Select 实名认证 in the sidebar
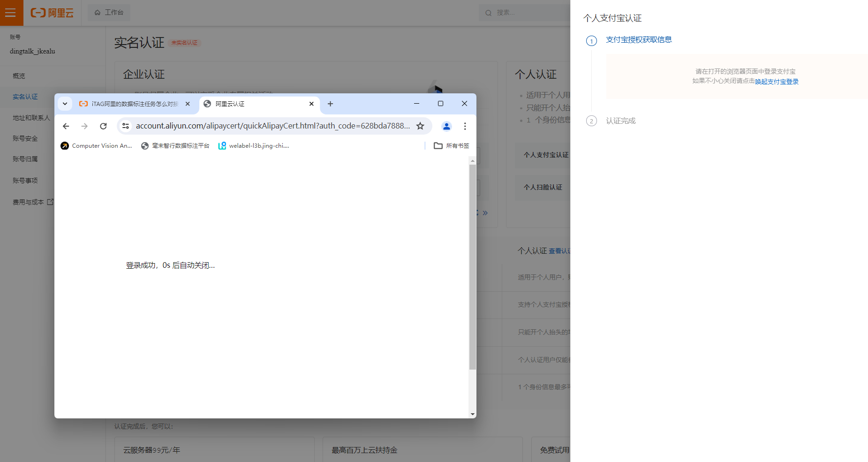The height and width of the screenshot is (462, 868). click(x=25, y=97)
